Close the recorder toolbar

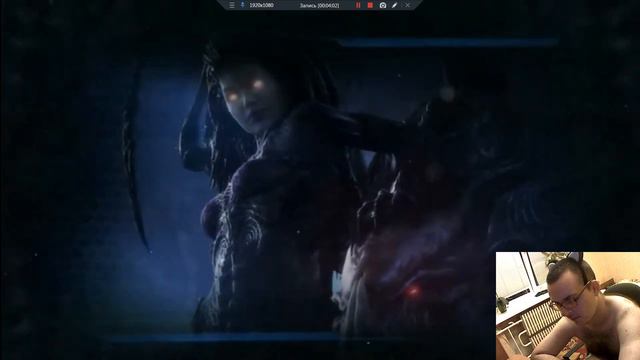coord(407,5)
